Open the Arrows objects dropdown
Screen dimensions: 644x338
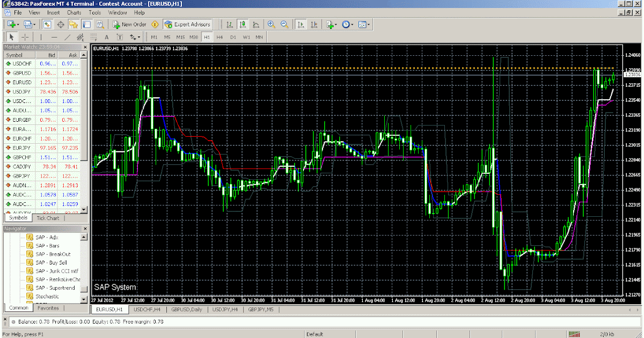tap(134, 37)
